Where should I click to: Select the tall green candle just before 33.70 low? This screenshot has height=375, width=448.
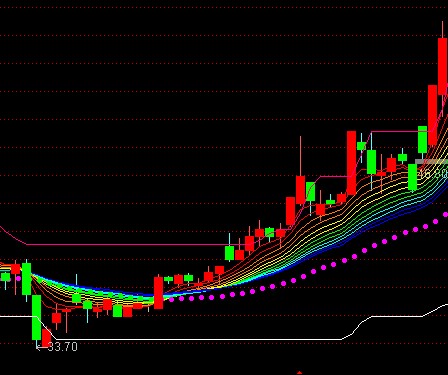tap(37, 317)
